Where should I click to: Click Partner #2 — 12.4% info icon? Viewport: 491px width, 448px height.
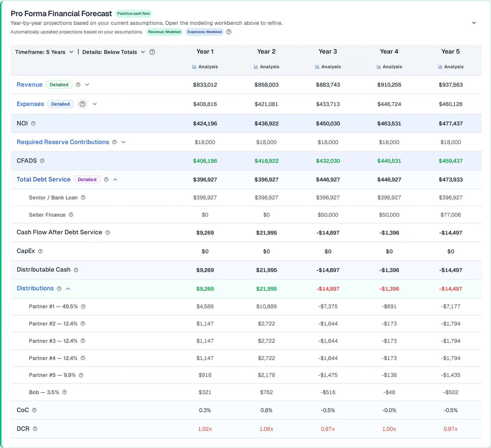83,324
